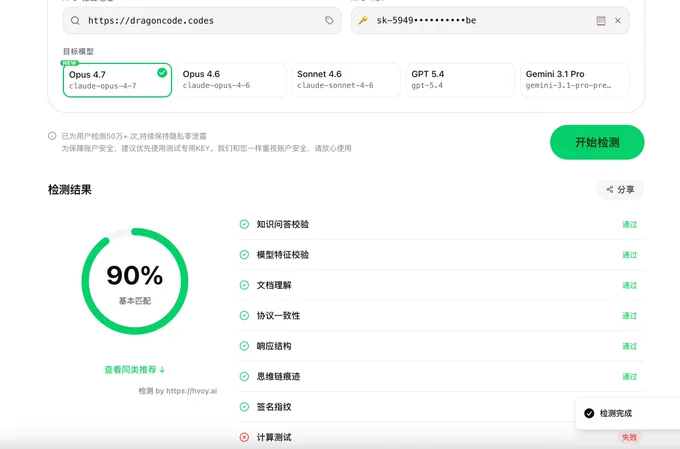680x449 pixels.
Task: Click the 分享 share button
Action: (620, 190)
